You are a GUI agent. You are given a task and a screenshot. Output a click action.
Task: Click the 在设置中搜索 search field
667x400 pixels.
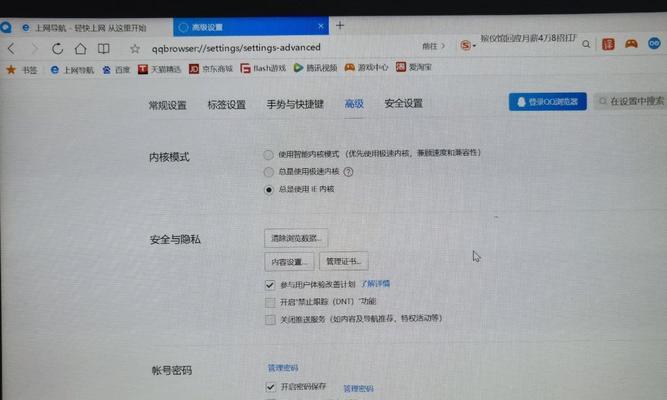[x=630, y=101]
